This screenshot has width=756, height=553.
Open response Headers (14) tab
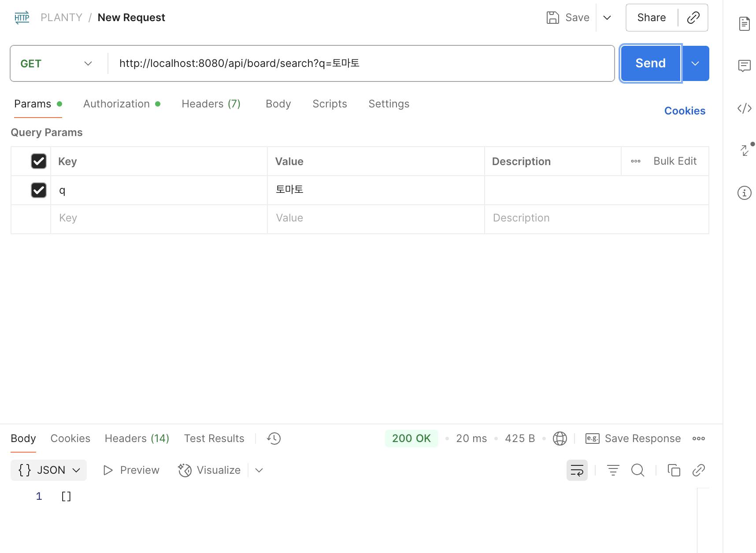(137, 439)
